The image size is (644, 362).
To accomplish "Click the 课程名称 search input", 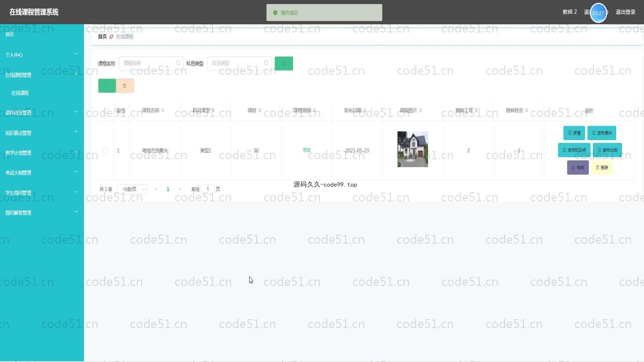I will 151,63.
